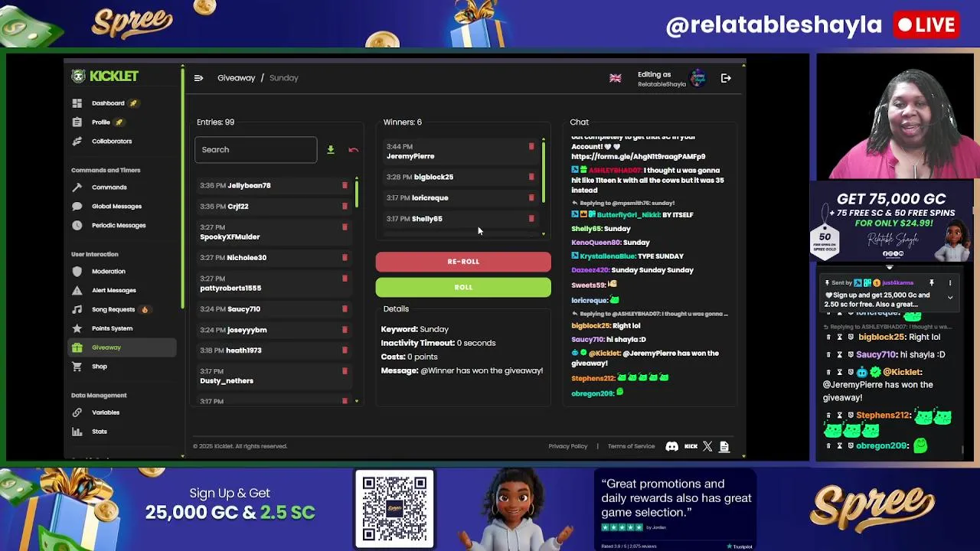Click the logout icon in header
The width and height of the screenshot is (980, 551).
coord(726,78)
